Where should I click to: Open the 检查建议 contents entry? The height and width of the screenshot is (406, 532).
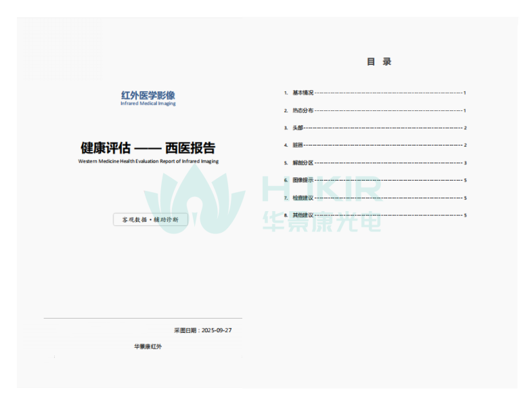[x=303, y=198]
